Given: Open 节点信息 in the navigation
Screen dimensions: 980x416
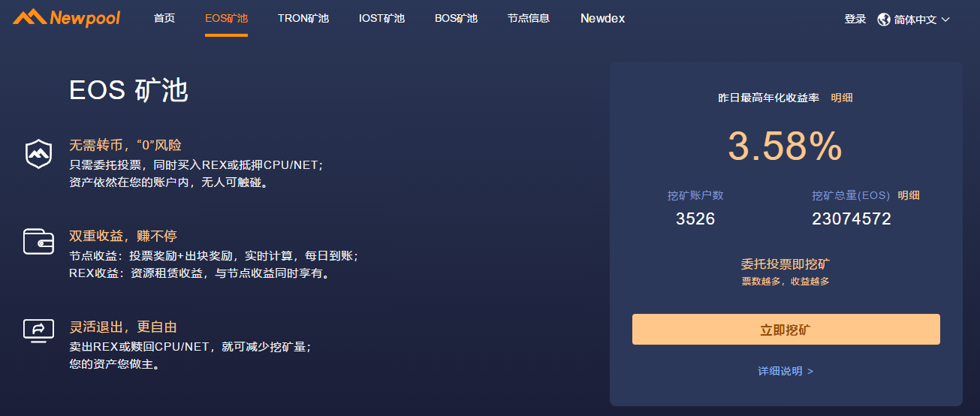Looking at the screenshot, I should [x=529, y=19].
